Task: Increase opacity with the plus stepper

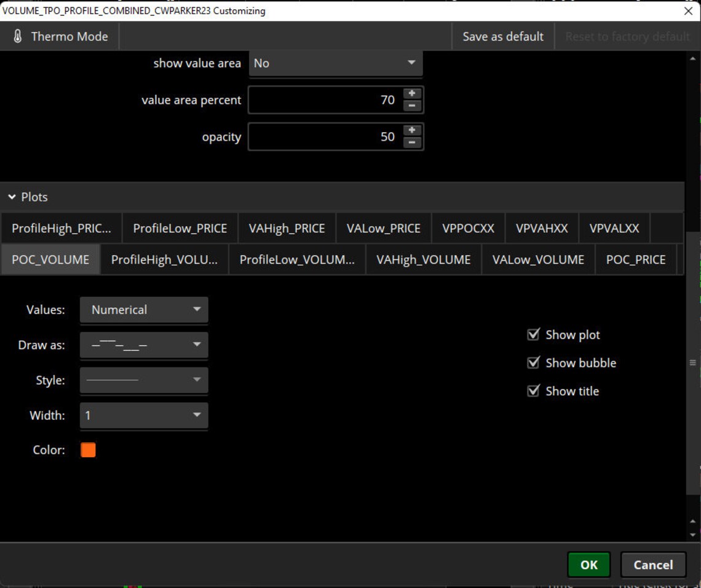Action: [x=412, y=131]
